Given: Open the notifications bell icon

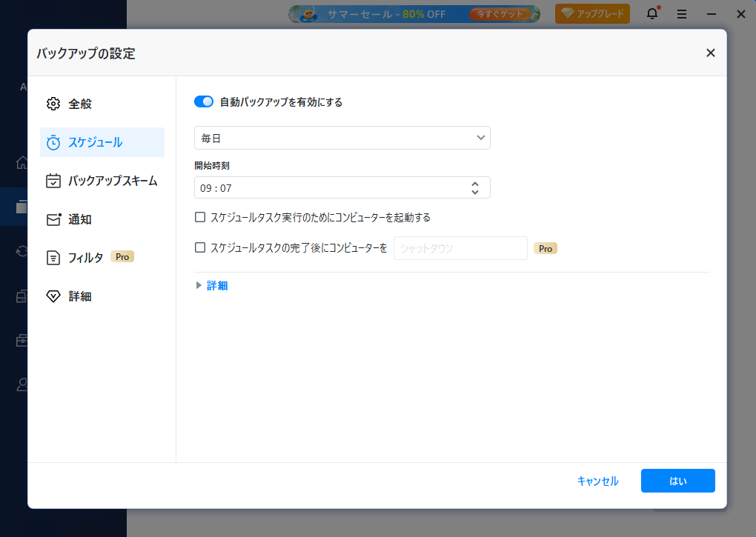Looking at the screenshot, I should [652, 13].
